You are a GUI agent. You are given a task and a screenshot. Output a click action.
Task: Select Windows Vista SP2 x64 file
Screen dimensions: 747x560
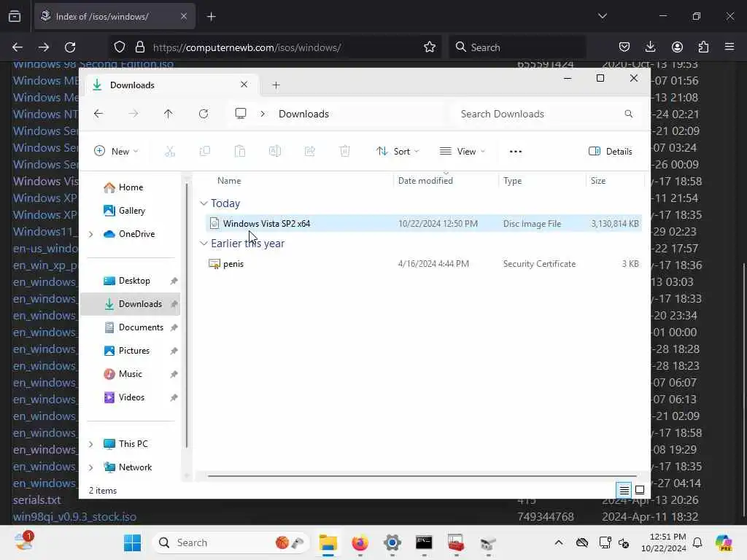[x=424, y=223]
